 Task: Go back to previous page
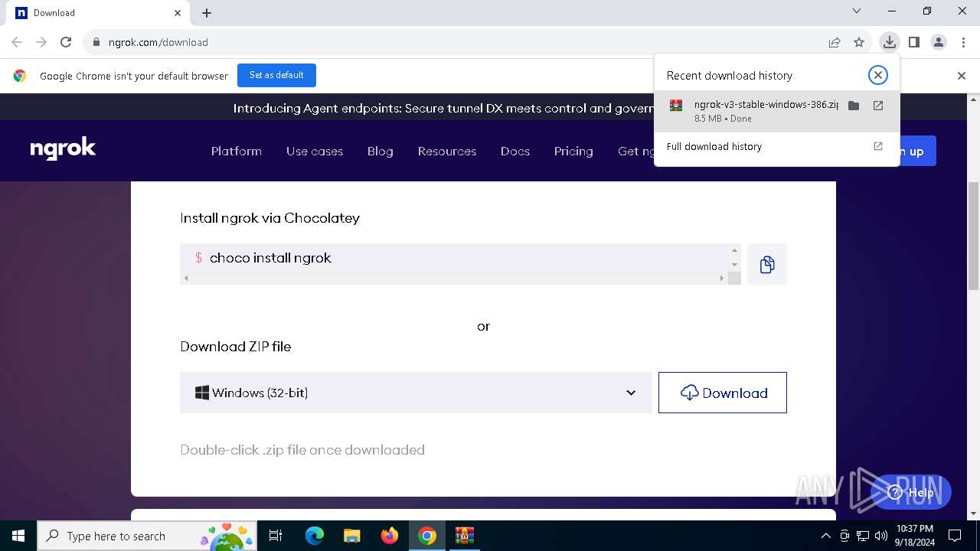click(x=17, y=42)
